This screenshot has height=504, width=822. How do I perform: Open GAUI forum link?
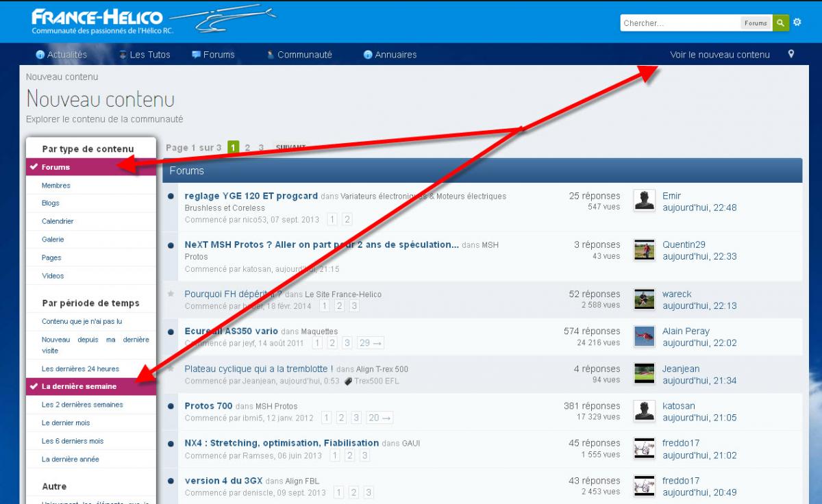[x=411, y=443]
